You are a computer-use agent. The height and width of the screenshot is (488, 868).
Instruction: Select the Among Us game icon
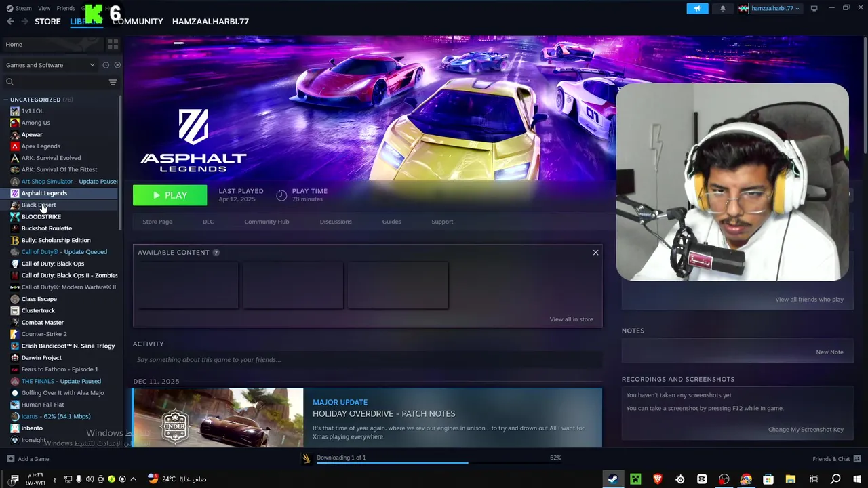(x=15, y=123)
